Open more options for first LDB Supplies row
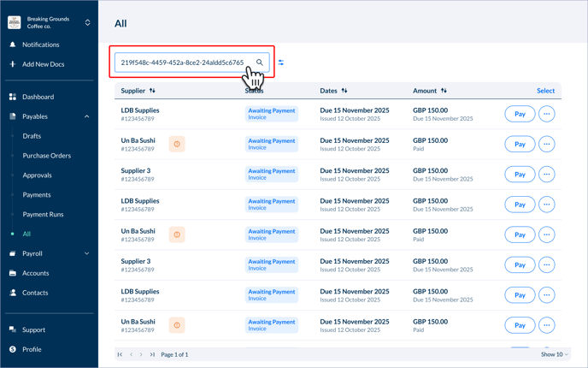This screenshot has width=588, height=368. [547, 114]
